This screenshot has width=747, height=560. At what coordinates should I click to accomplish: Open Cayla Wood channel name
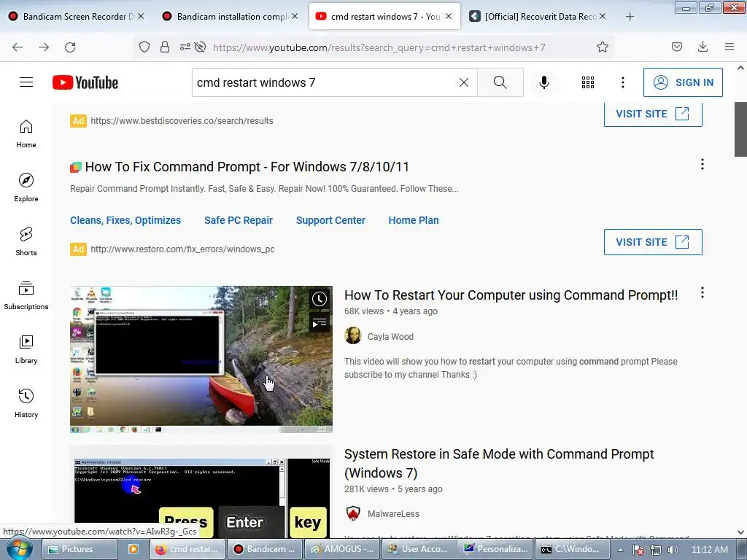click(390, 337)
